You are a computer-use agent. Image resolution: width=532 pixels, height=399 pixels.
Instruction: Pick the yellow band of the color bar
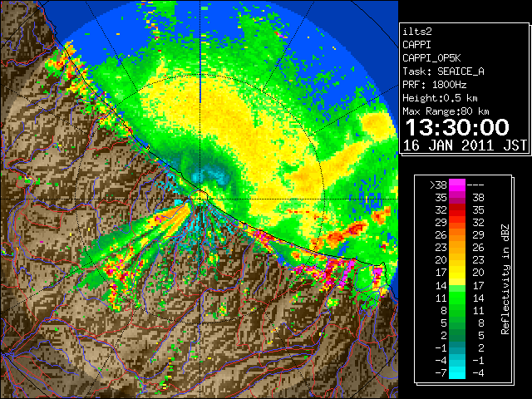[457, 273]
